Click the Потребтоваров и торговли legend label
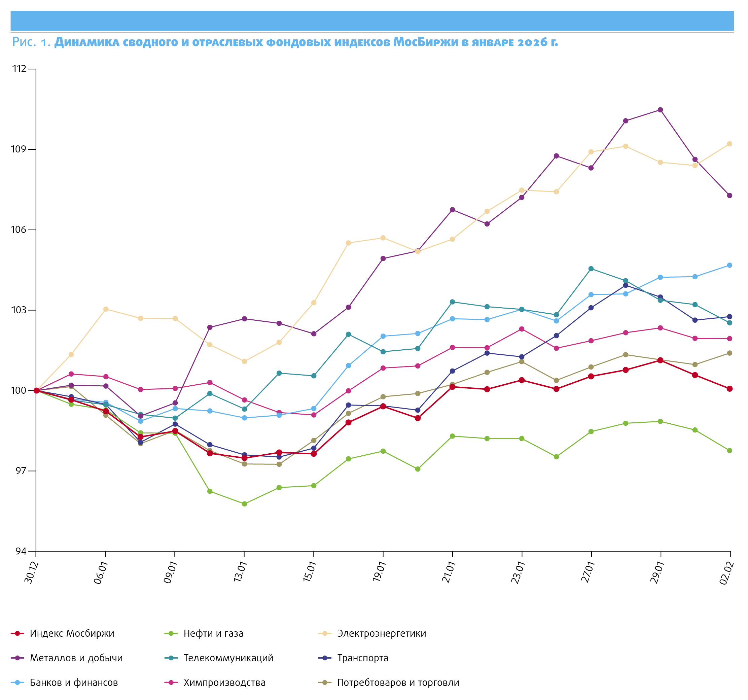748x700 pixels. point(398,682)
